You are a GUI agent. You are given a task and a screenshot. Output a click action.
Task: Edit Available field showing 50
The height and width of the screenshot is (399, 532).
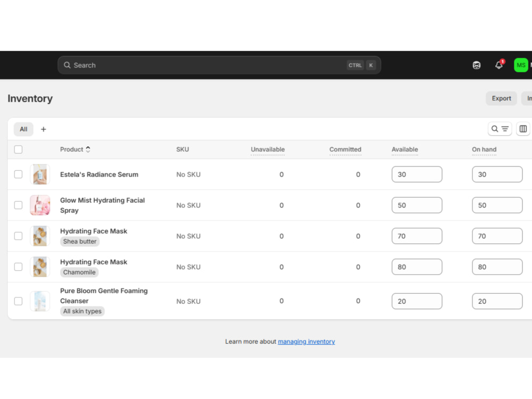tap(417, 205)
